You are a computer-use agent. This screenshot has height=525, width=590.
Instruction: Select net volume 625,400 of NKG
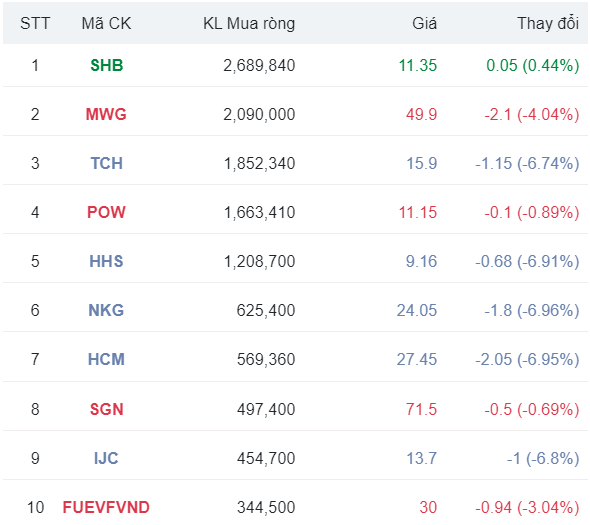(266, 310)
